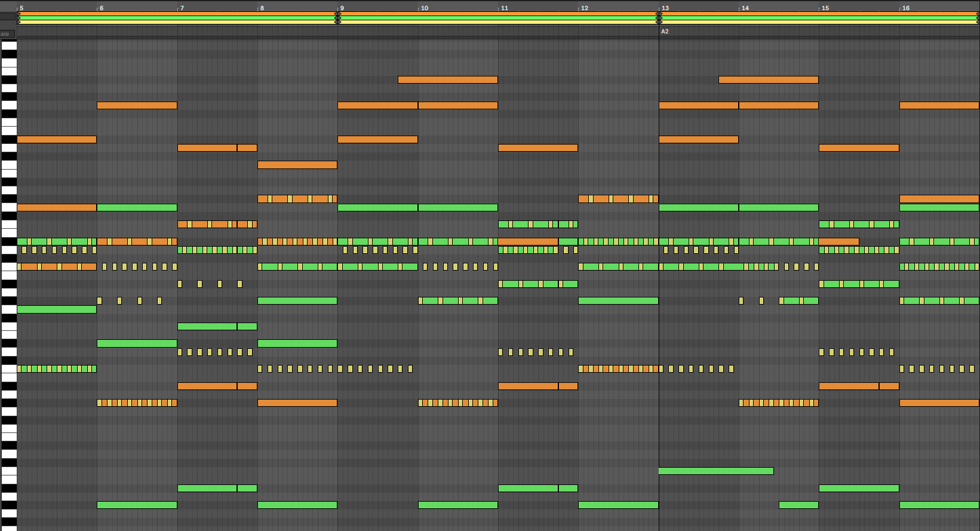Click the bar 5 marker in the ruler

21,8
